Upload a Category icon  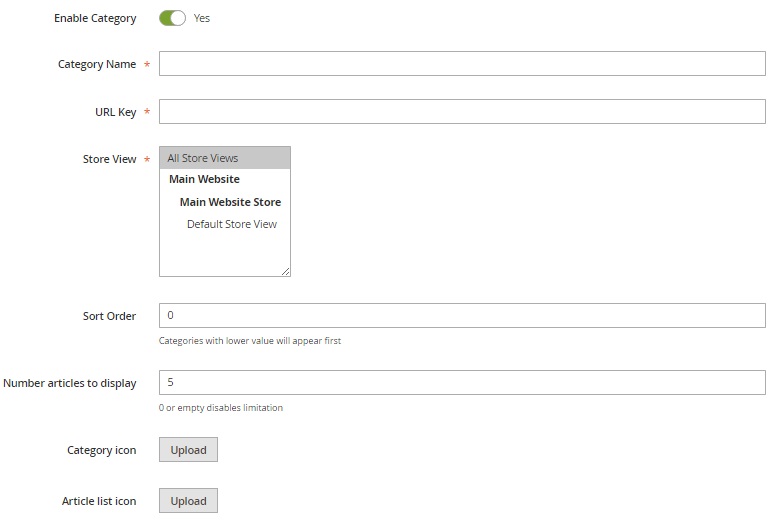tap(188, 450)
